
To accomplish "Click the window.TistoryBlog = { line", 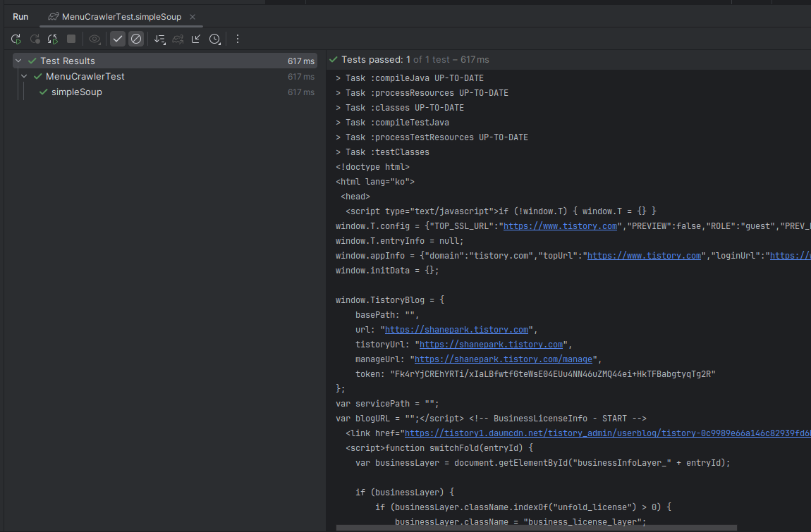I will (x=389, y=300).
